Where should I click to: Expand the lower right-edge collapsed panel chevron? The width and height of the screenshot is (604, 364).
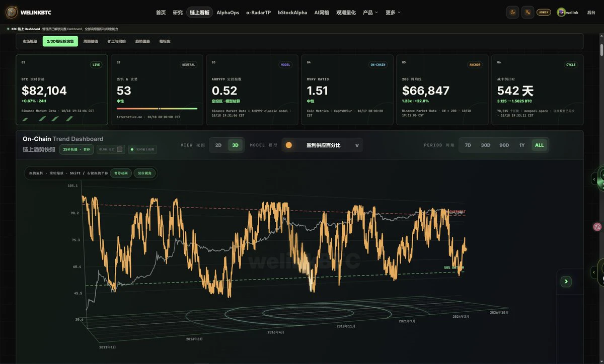[x=594, y=272]
